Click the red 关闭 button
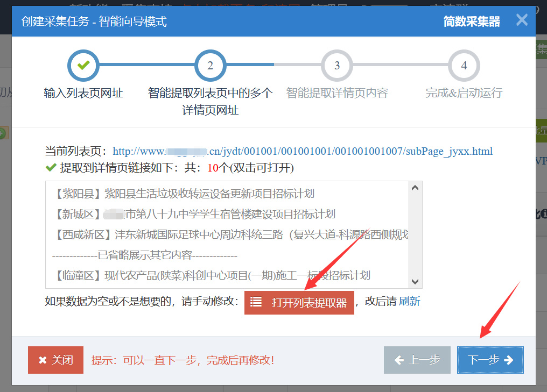Screen dimensions: 547x392 point(56,360)
